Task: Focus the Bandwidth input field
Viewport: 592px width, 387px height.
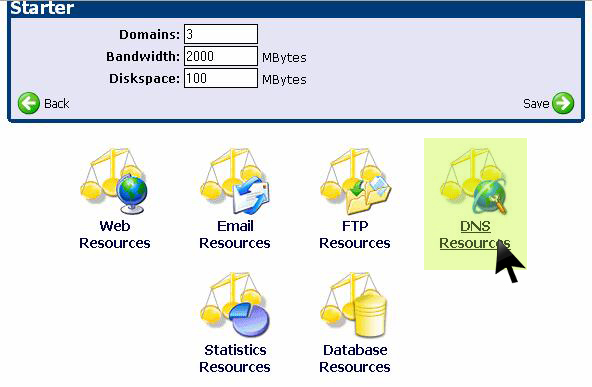Action: (221, 56)
